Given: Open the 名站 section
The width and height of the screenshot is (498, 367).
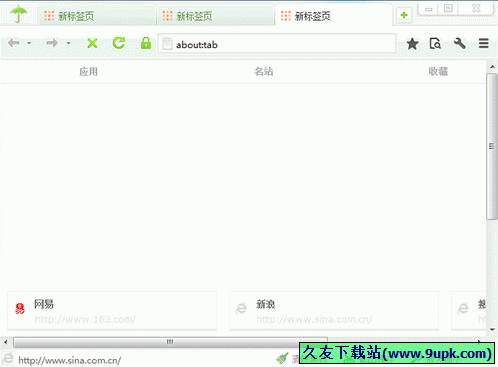Looking at the screenshot, I should [x=264, y=71].
